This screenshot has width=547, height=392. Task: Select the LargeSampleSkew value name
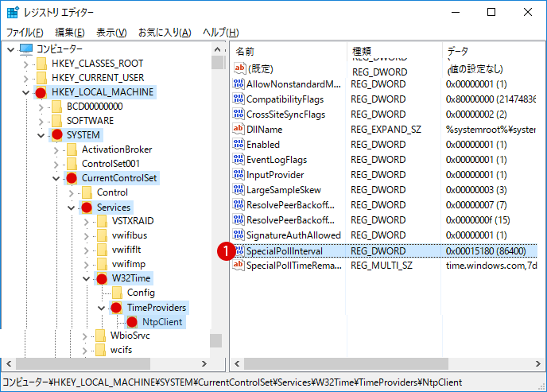[283, 190]
